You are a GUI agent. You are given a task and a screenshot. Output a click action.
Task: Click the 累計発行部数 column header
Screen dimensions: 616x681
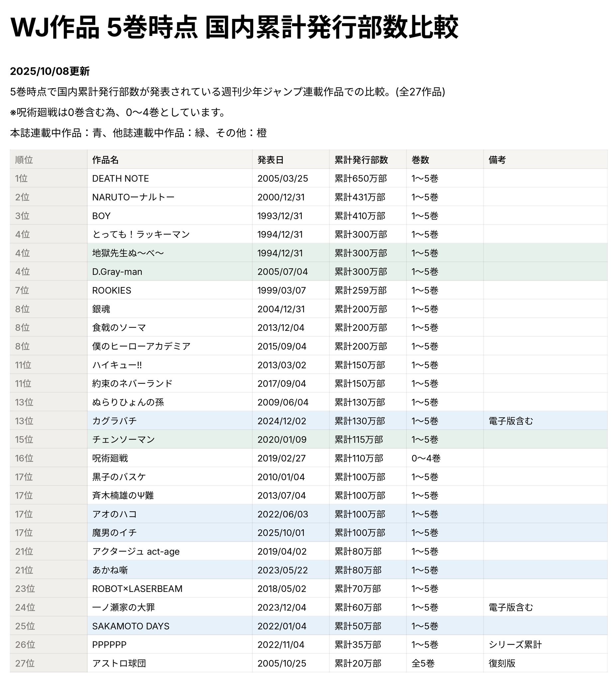(361, 160)
